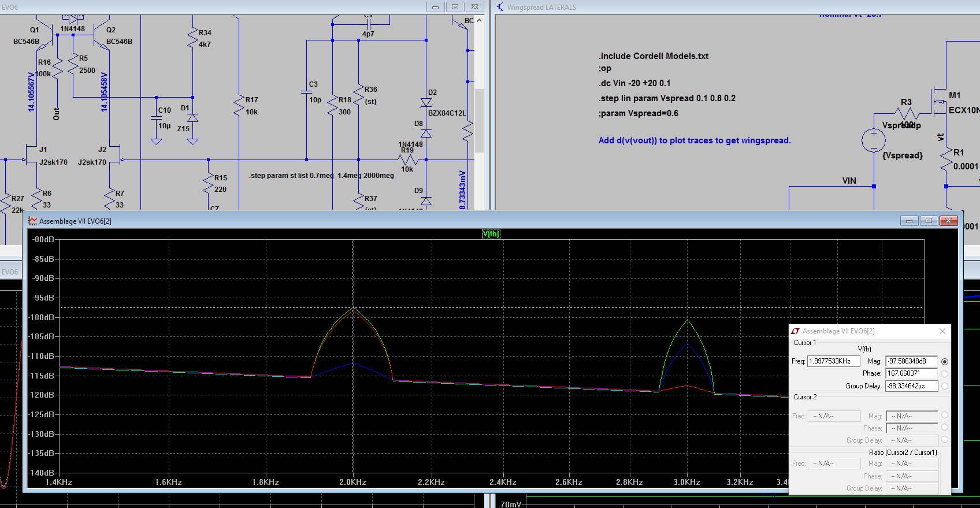Image resolution: width=980 pixels, height=508 pixels.
Task: Click MOSFET M1 label in Wingspread schematic
Action: [955, 95]
